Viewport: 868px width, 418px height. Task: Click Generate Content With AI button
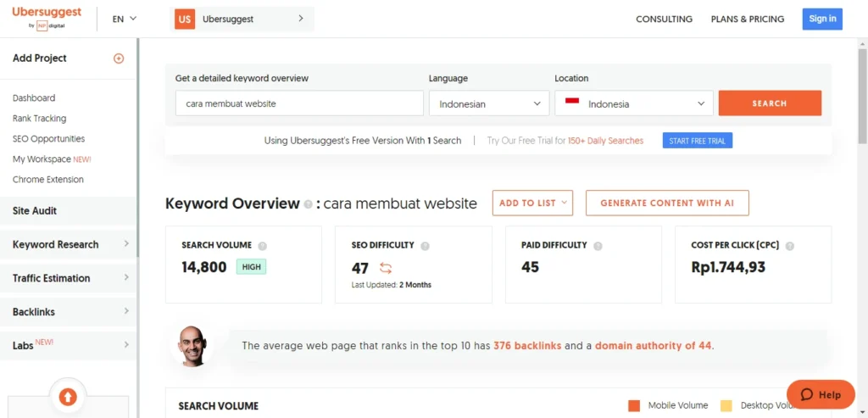click(x=667, y=203)
